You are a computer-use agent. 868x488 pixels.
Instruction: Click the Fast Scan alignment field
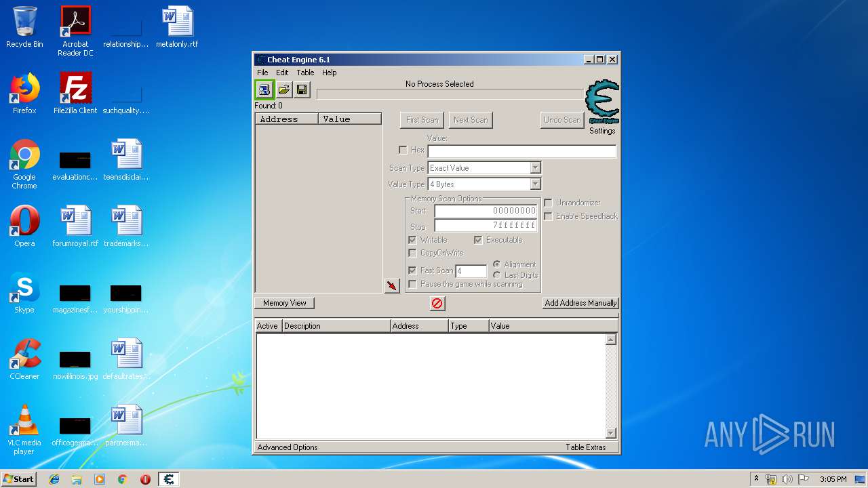tap(471, 271)
